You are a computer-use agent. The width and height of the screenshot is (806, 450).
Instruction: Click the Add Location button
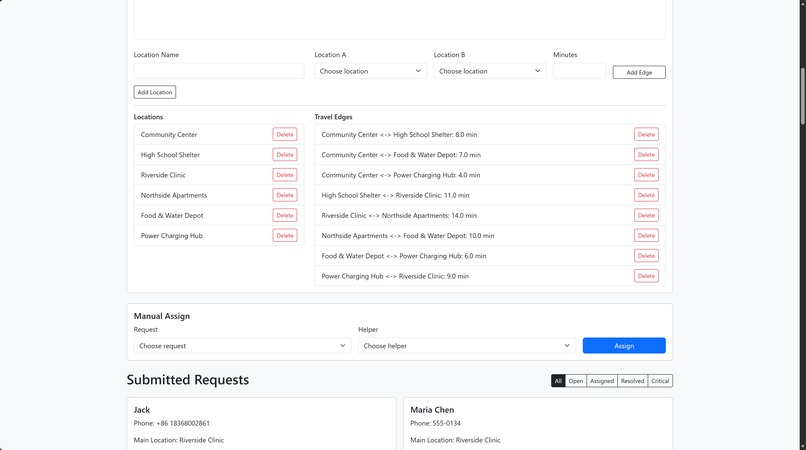(x=155, y=92)
